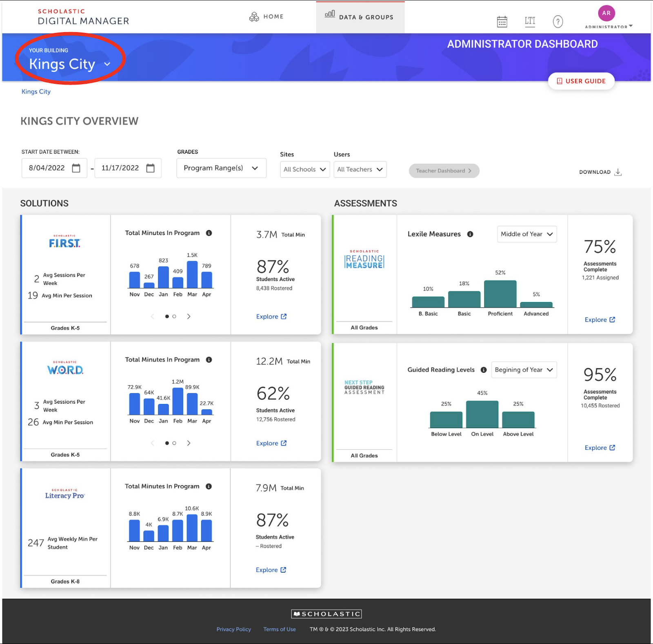Click the 8/04/2022 start date field
The height and width of the screenshot is (644, 653).
pyautogui.click(x=54, y=168)
